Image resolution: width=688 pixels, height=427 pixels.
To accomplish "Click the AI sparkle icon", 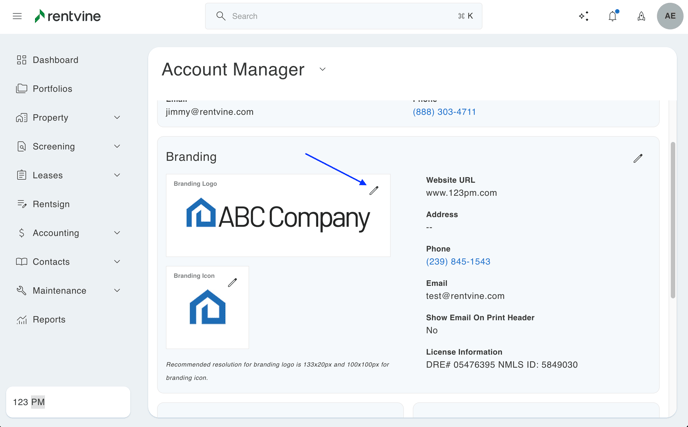I will pyautogui.click(x=584, y=16).
